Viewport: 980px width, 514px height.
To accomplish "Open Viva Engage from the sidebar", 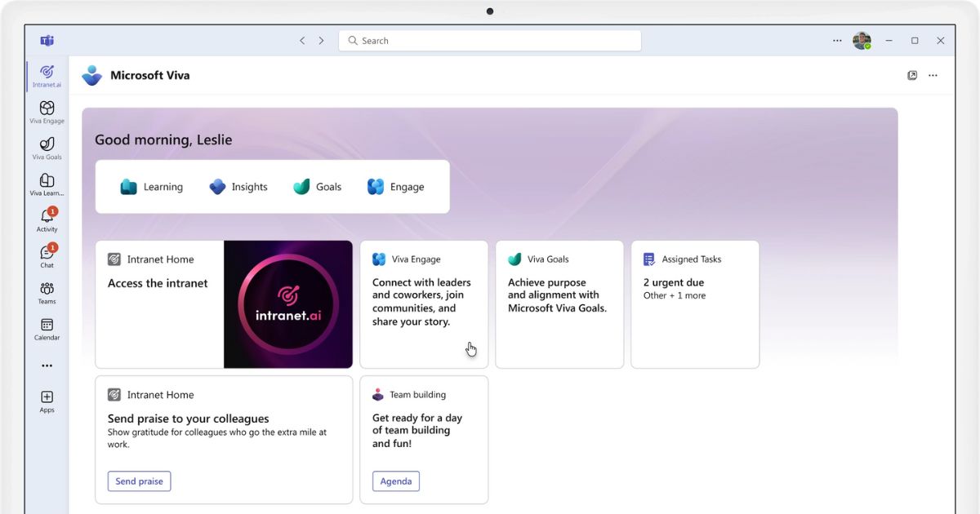I will (x=47, y=112).
